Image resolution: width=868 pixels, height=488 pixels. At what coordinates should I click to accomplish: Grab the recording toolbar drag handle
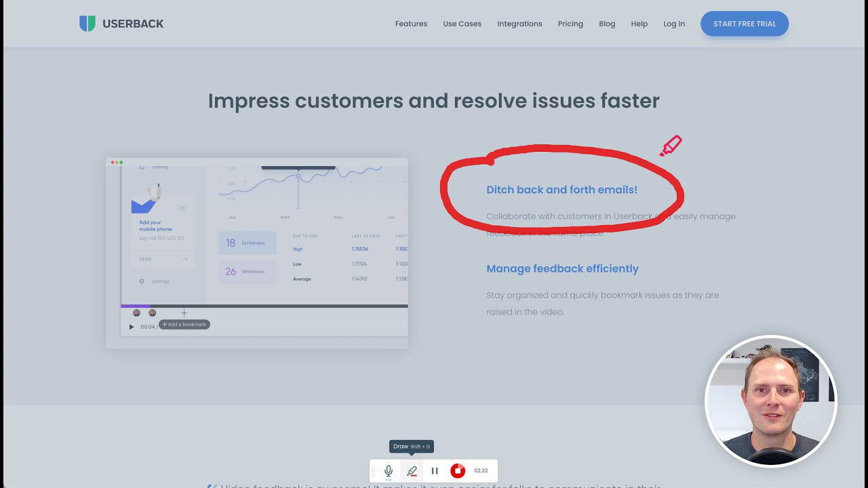374,470
